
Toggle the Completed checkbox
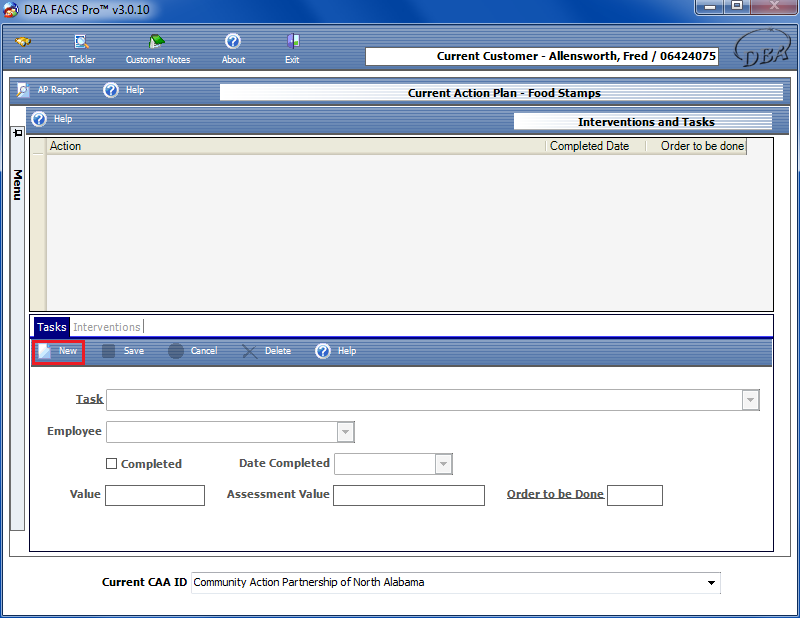112,464
